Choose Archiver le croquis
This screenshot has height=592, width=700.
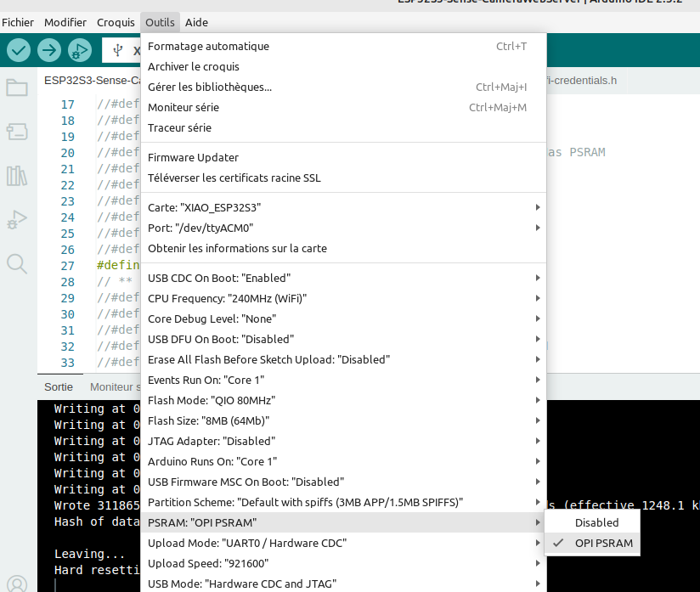(x=343, y=66)
